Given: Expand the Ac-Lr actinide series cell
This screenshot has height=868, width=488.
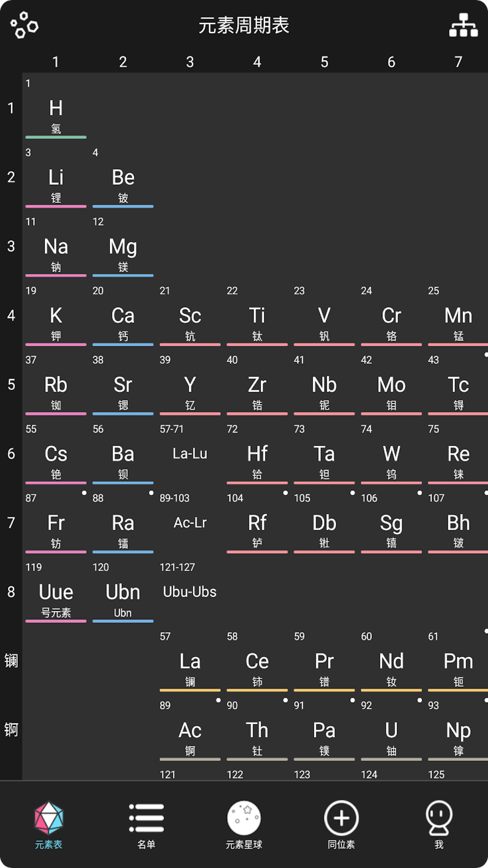Looking at the screenshot, I should (190, 523).
